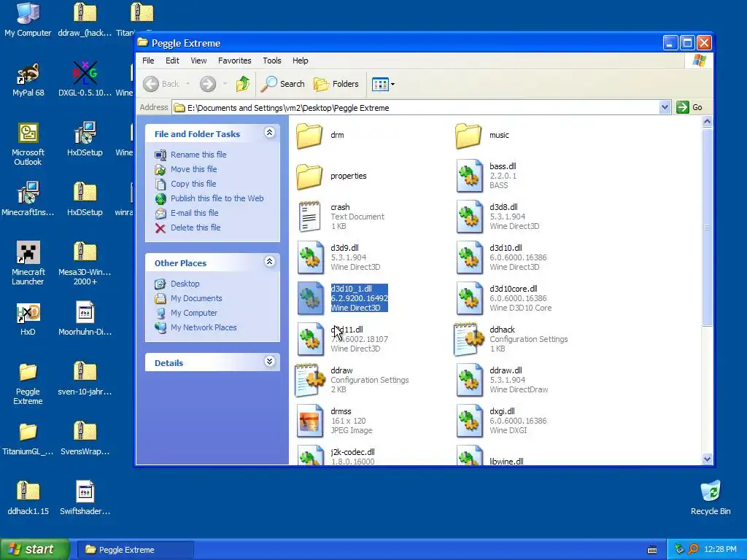The height and width of the screenshot is (560, 747).
Task: Expand the Details panel
Action: point(270,362)
